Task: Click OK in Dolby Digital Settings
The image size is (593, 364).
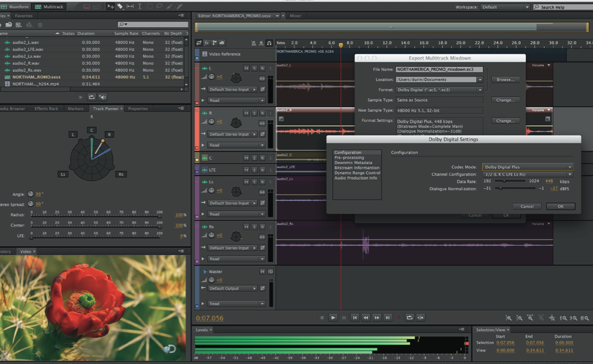Action: click(561, 206)
